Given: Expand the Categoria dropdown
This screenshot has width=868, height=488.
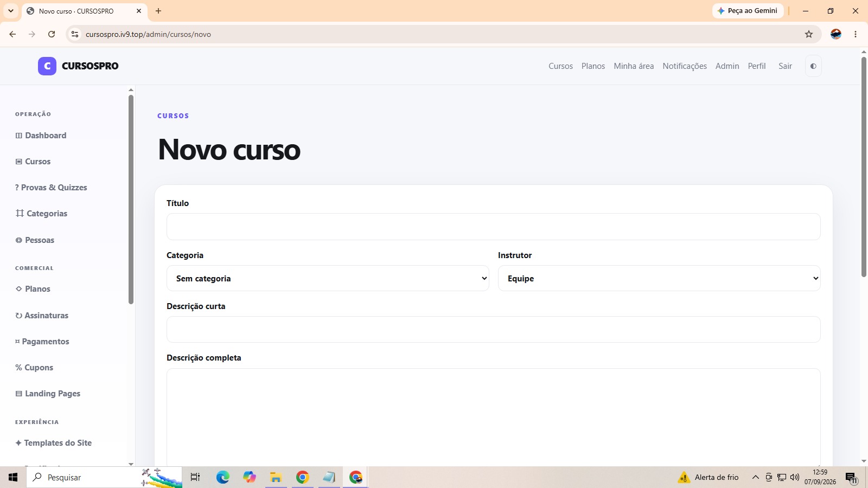Looking at the screenshot, I should 328,278.
